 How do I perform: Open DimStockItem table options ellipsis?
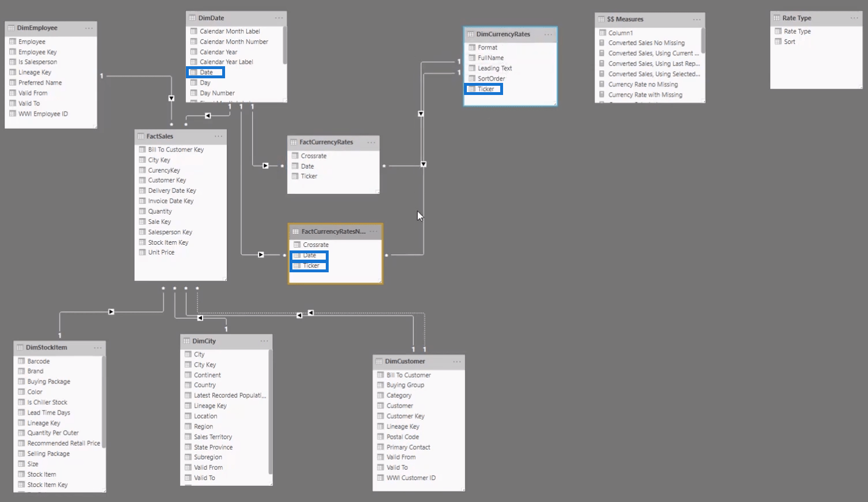pyautogui.click(x=98, y=348)
